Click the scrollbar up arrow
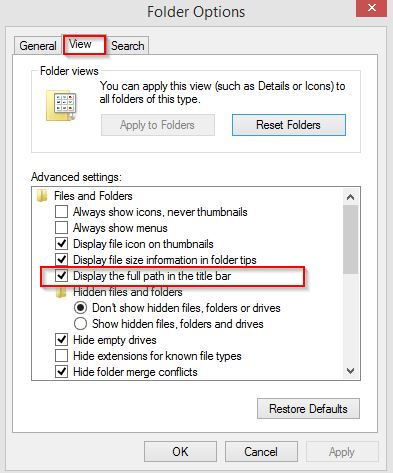 350,197
